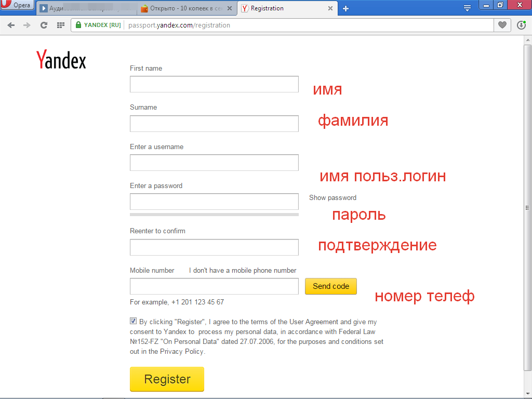Image resolution: width=532 pixels, height=399 pixels.
Task: Open a new tab with plus button
Action: coord(345,8)
